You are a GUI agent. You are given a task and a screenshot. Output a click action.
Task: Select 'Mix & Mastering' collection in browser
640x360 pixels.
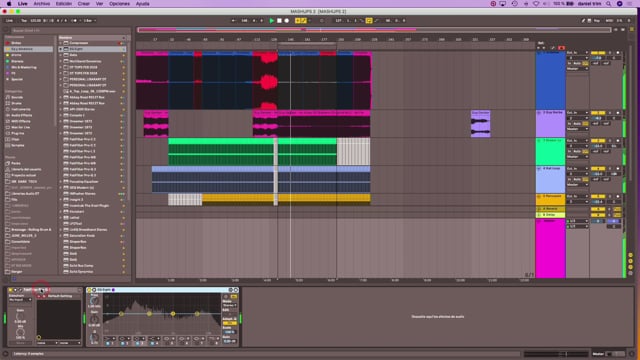click(24, 67)
